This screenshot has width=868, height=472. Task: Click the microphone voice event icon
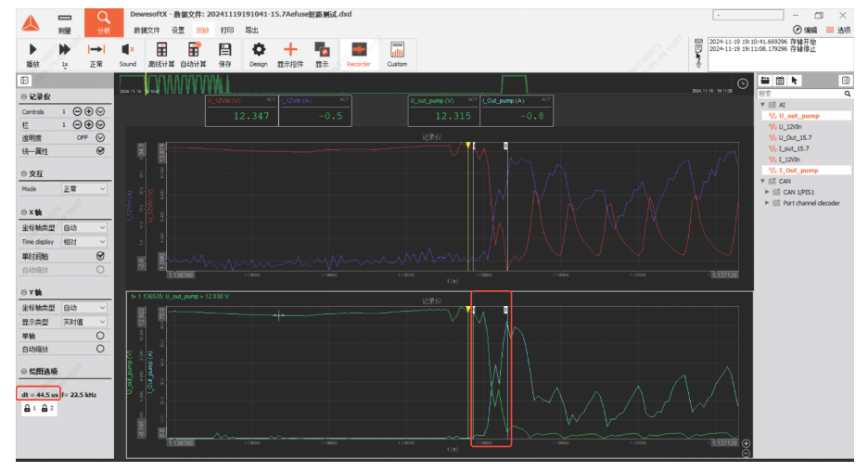tap(698, 64)
